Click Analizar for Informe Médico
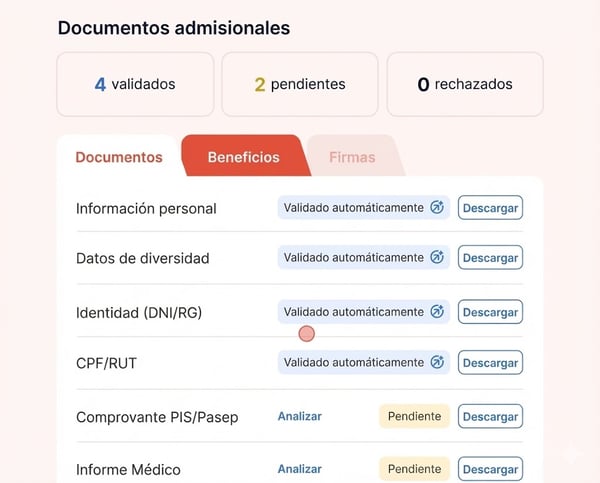Image resolution: width=600 pixels, height=483 pixels. [300, 469]
